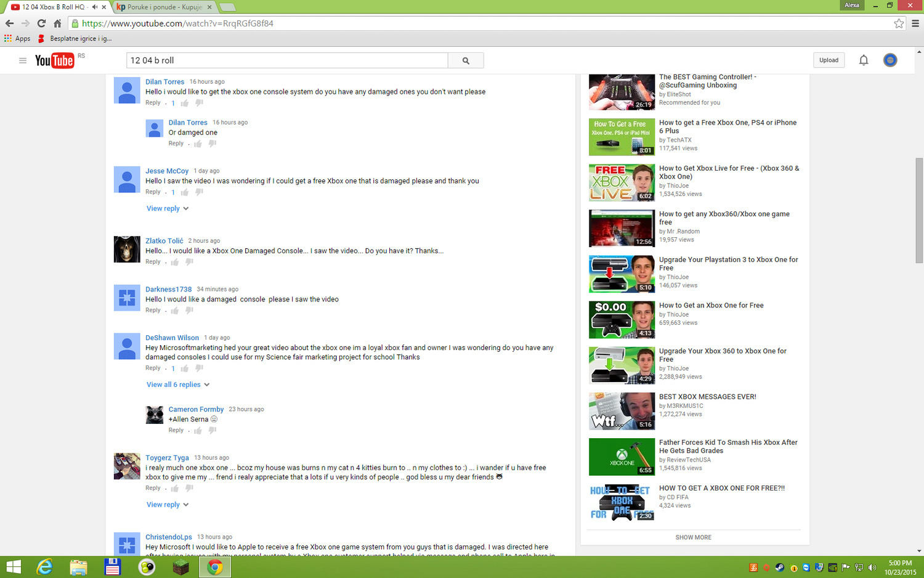This screenshot has height=578, width=924.
Task: Like Dilan Torres's first comment
Action: [x=184, y=103]
